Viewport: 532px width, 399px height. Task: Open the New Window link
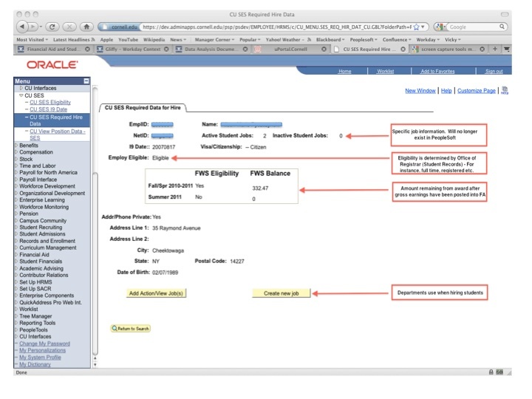click(420, 91)
